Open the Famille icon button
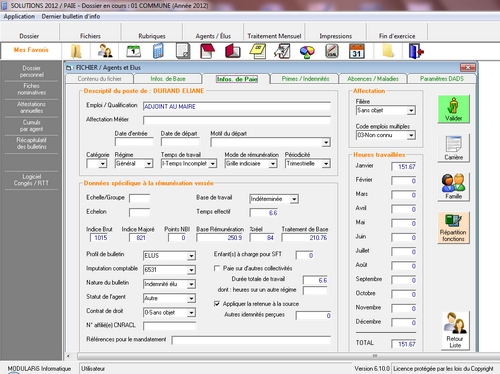The height and width of the screenshot is (374, 500). (x=453, y=187)
